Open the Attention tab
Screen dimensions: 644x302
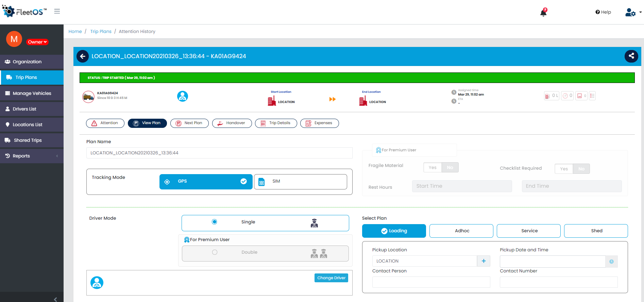tap(105, 123)
